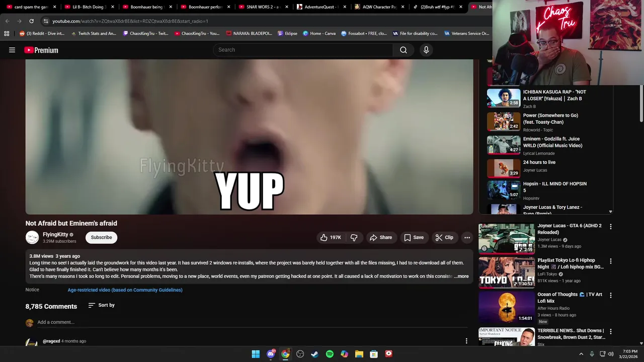Click the video player frame
This screenshot has height=362, width=644.
click(249, 137)
